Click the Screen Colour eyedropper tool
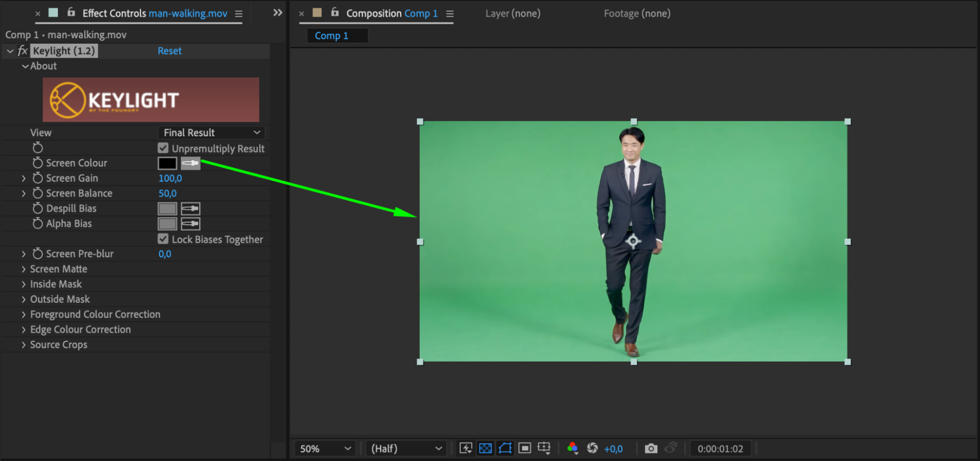The height and width of the screenshot is (461, 980). click(190, 163)
